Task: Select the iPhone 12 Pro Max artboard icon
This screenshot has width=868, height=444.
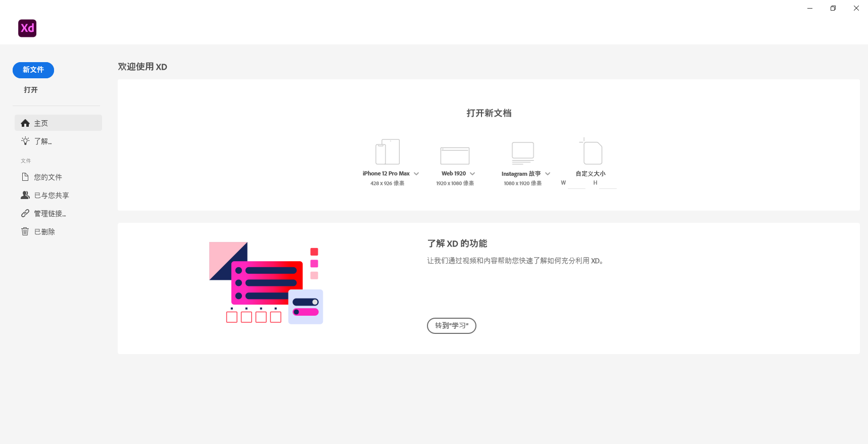Action: pos(388,152)
